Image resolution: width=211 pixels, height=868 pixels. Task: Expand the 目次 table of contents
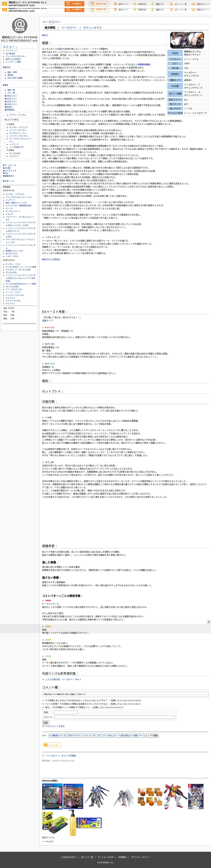point(45,35)
